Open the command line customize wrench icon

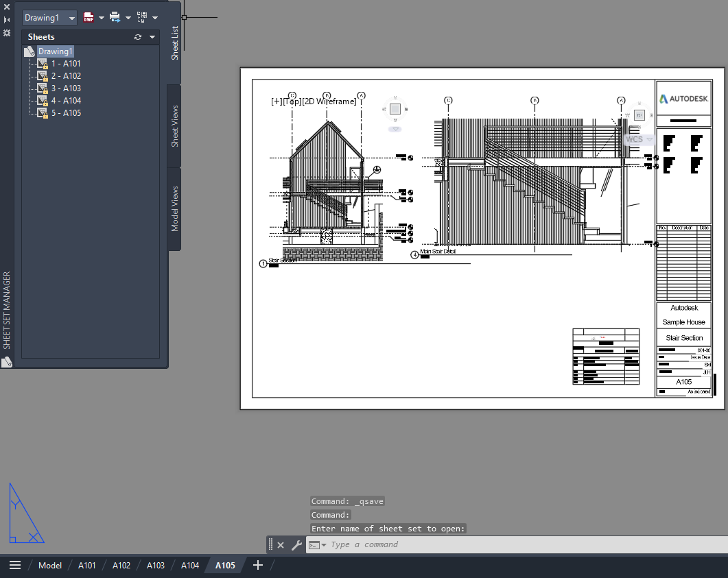tap(296, 544)
